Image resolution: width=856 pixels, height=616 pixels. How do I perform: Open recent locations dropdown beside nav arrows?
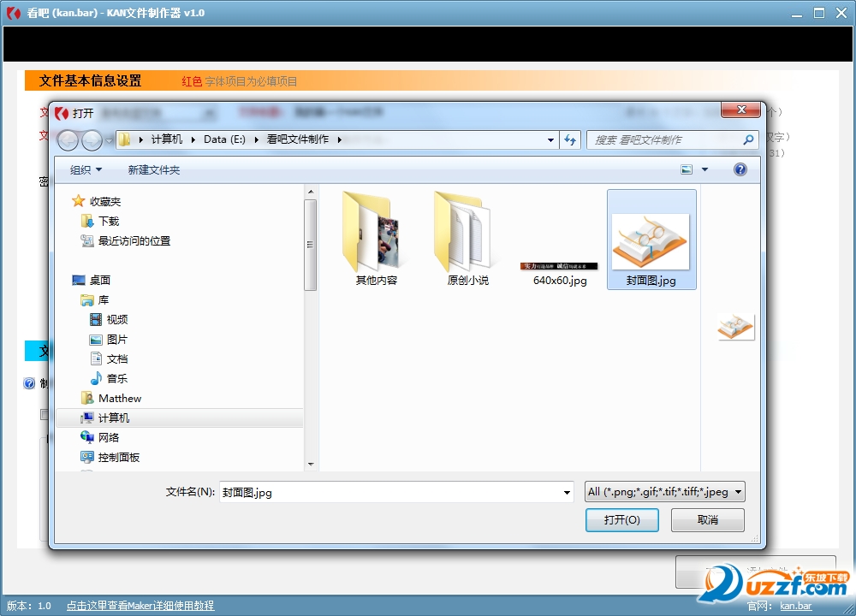(x=109, y=140)
